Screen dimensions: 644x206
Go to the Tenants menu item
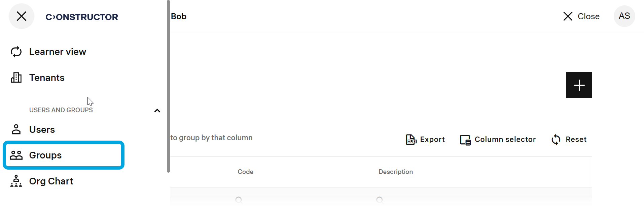pos(47,78)
